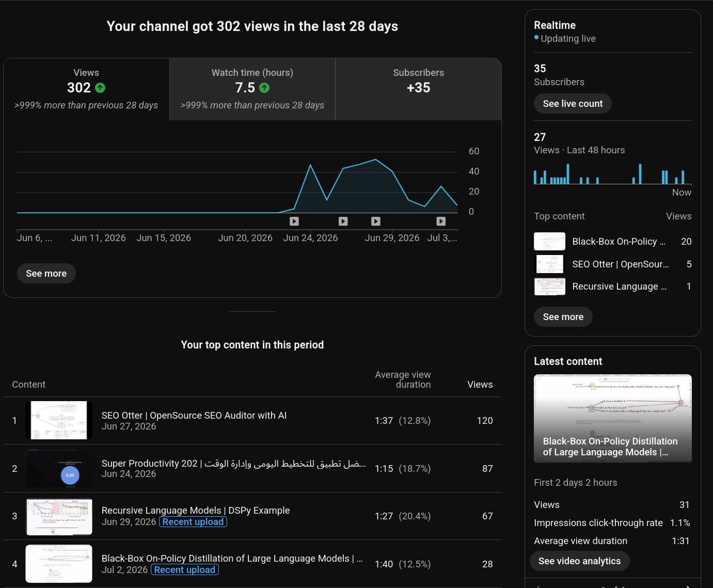Open SEO Otter thumbnail in top content table
This screenshot has height=588, width=713.
[59, 420]
